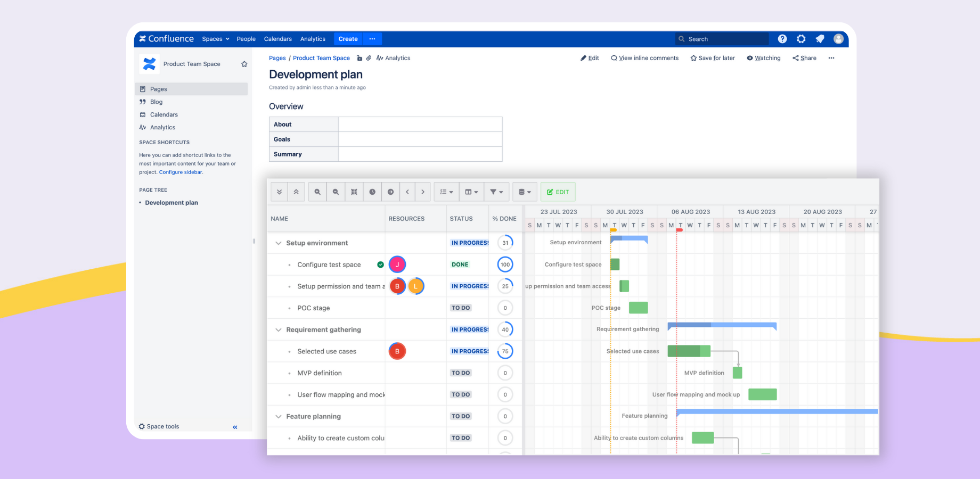Collapse all rows using double chevron down icon
This screenshot has width=980, height=479.
[279, 192]
